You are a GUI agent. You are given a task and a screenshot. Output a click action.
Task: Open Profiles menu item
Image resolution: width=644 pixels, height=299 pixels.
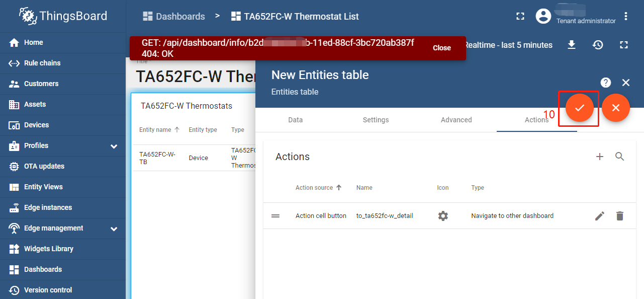click(63, 145)
